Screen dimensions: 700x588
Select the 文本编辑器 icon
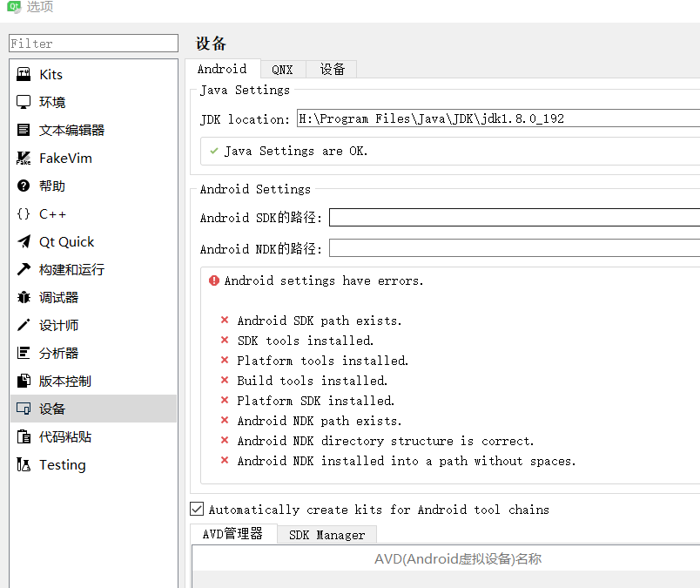point(24,130)
